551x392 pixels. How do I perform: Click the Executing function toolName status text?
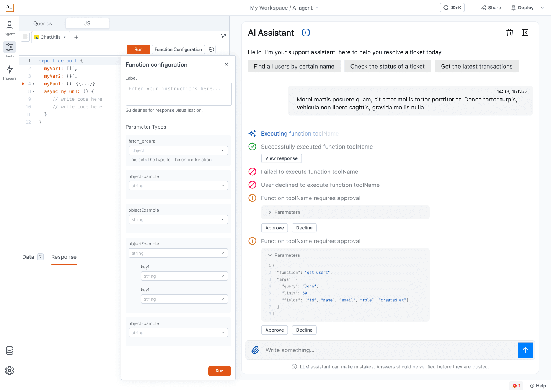(x=300, y=134)
